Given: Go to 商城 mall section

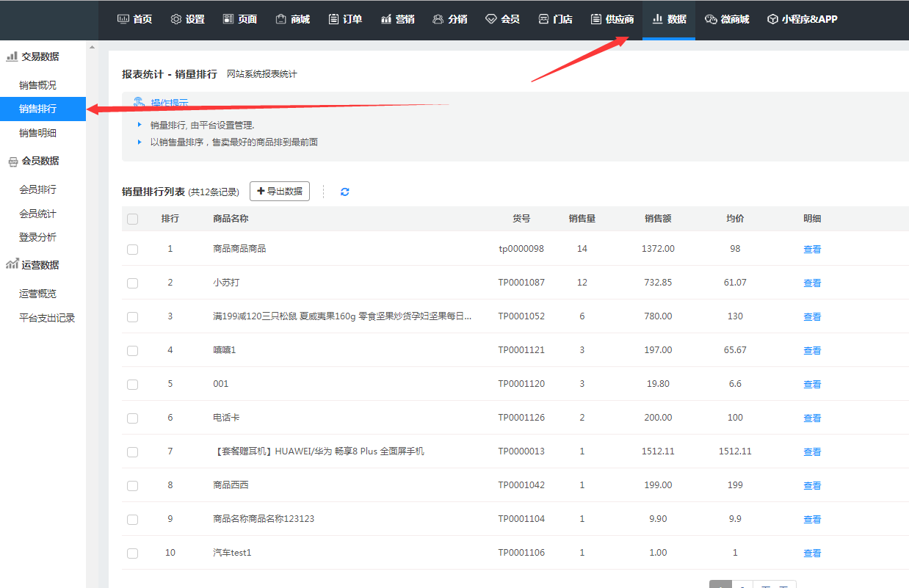Looking at the screenshot, I should pos(292,19).
